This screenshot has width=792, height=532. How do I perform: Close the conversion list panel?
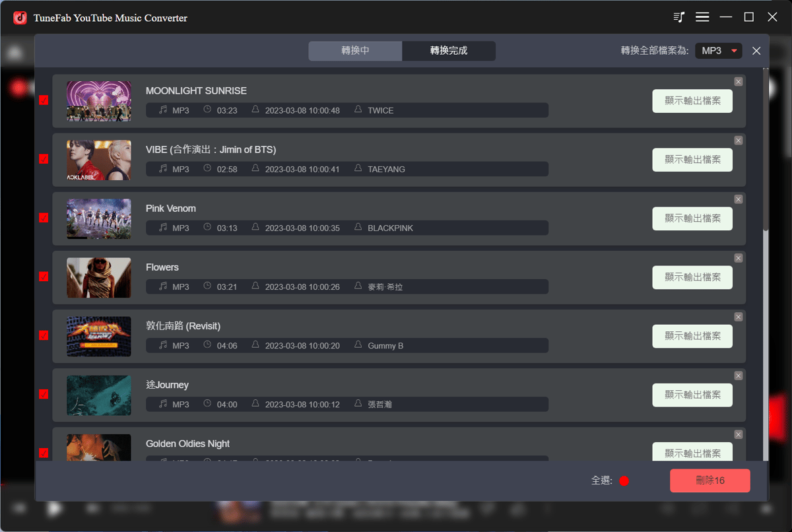click(x=756, y=50)
